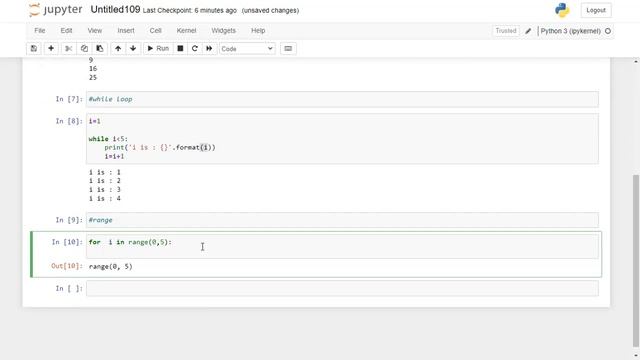Click the Trusted notebook button
Screen dimensions: 640x360
click(506, 31)
